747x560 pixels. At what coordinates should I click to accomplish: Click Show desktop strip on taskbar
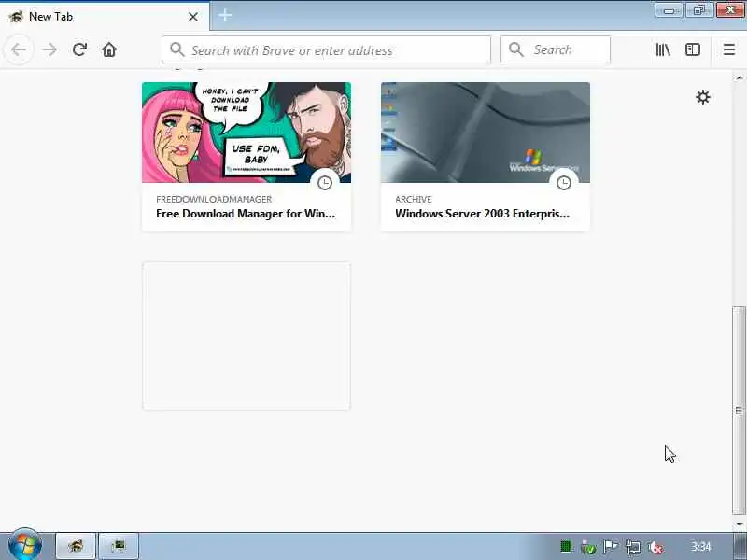click(x=740, y=546)
